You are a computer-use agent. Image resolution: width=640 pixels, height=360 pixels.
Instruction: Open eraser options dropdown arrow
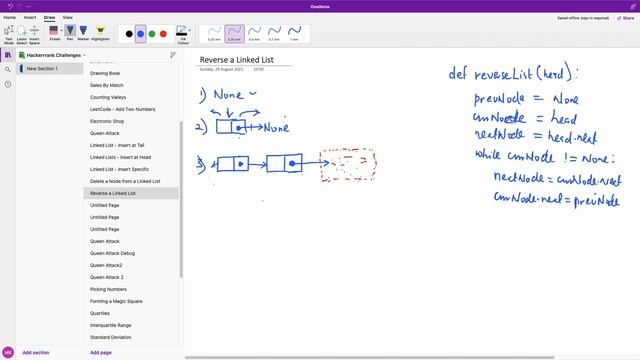click(62, 30)
